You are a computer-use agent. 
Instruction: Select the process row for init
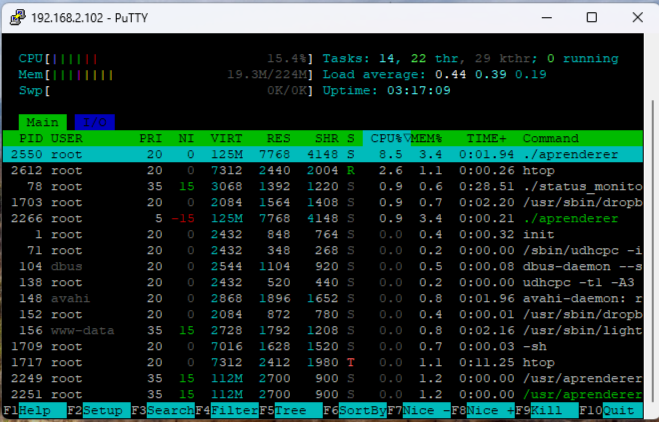[x=300, y=234]
